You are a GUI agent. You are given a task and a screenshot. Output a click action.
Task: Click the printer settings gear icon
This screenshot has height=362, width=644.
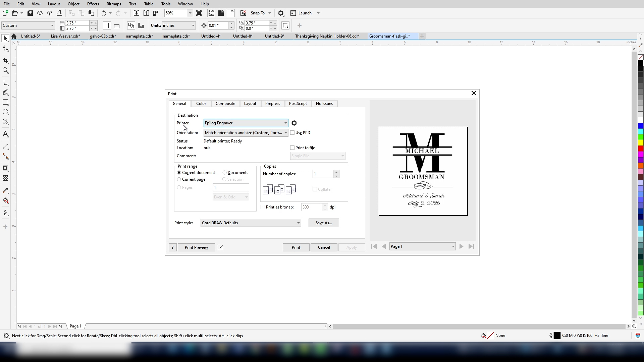(294, 123)
